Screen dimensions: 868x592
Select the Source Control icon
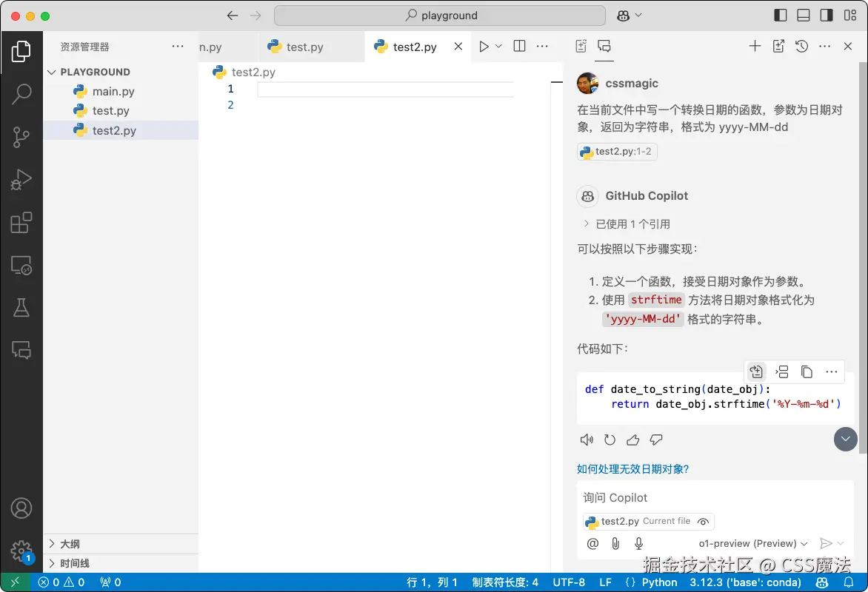22,136
